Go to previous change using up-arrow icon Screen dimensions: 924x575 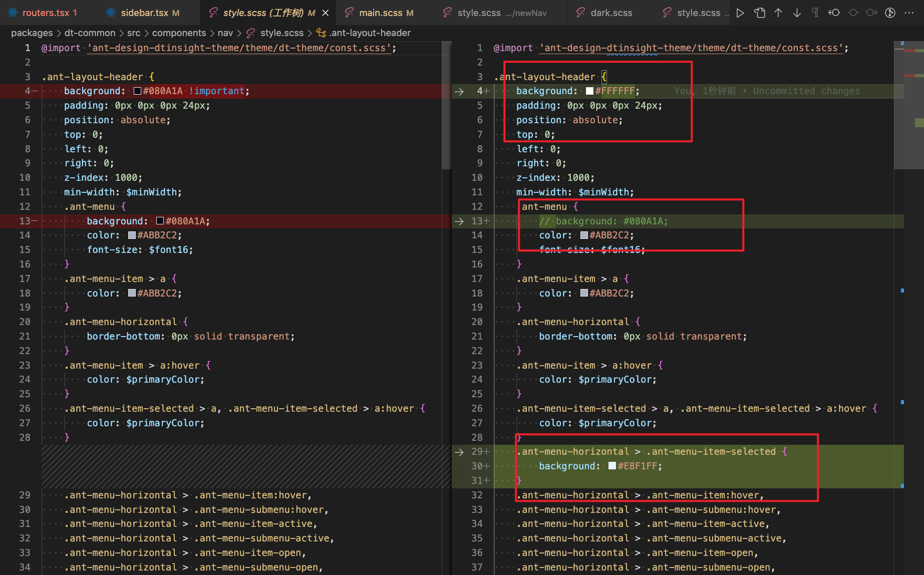tap(778, 13)
